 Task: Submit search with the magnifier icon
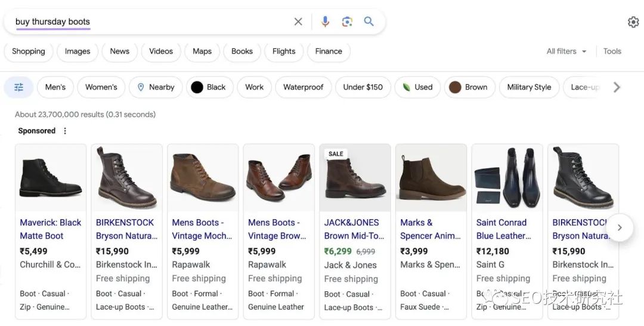click(369, 21)
